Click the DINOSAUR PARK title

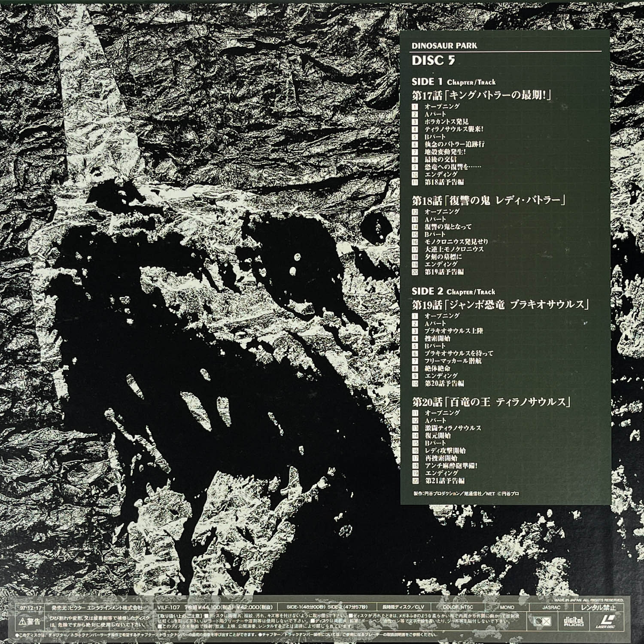coord(444,46)
